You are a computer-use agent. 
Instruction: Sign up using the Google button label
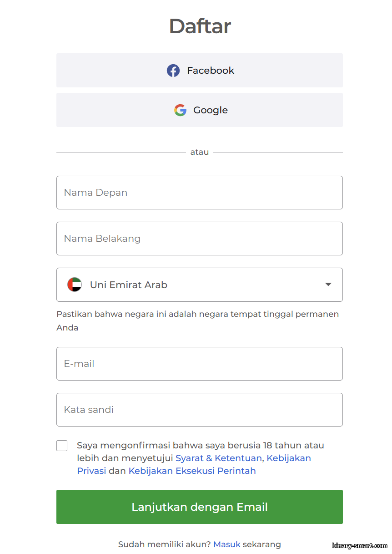point(211,110)
